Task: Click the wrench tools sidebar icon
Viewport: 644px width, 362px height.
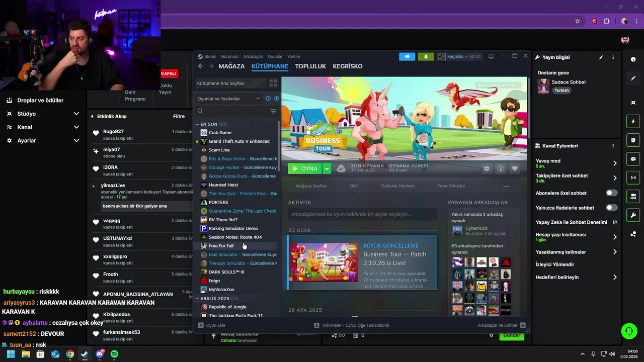Action: point(633,215)
